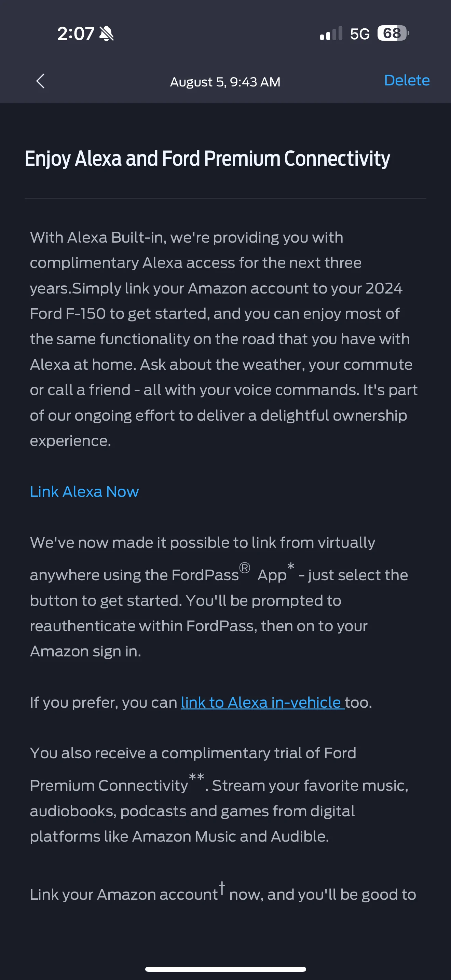
Task: Tap the 2:07 clock in status bar
Action: (76, 33)
